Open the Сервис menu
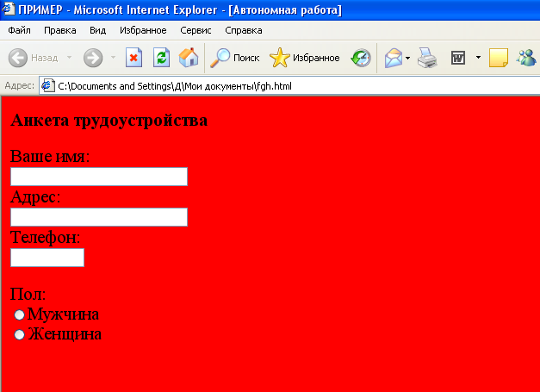The height and width of the screenshot is (392, 540). 196,30
